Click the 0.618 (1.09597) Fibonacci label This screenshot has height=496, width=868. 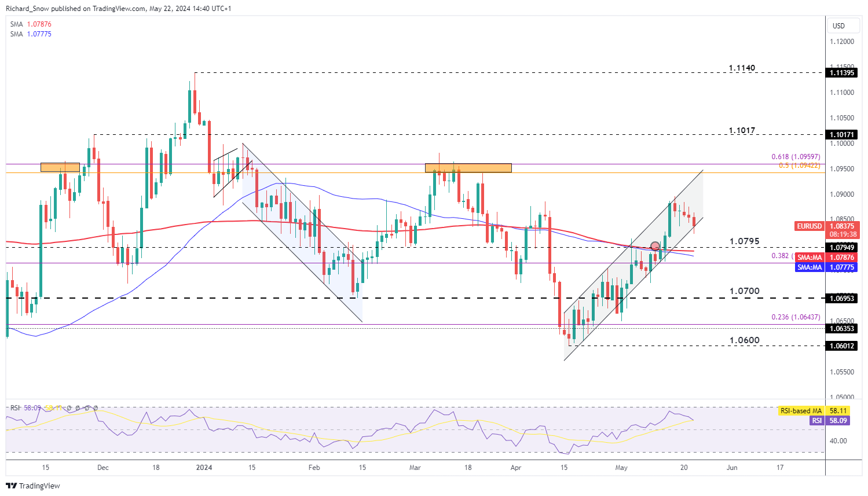pyautogui.click(x=796, y=157)
